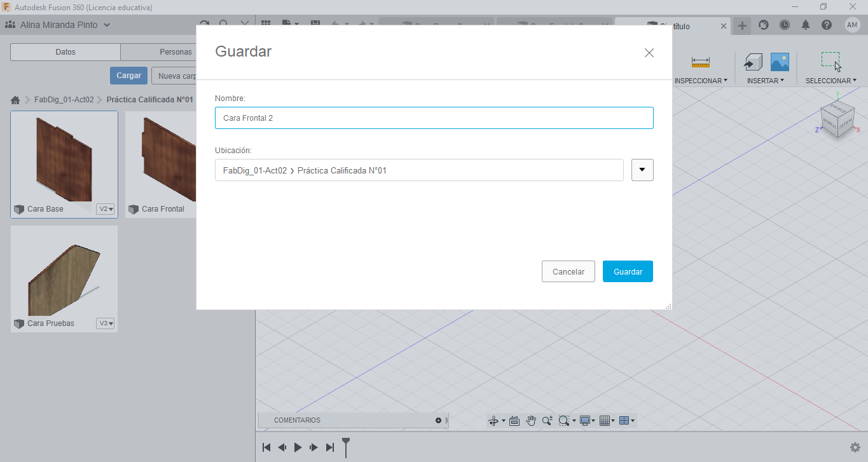Image resolution: width=868 pixels, height=462 pixels.
Task: Click the Cargar upload button
Action: [x=128, y=76]
